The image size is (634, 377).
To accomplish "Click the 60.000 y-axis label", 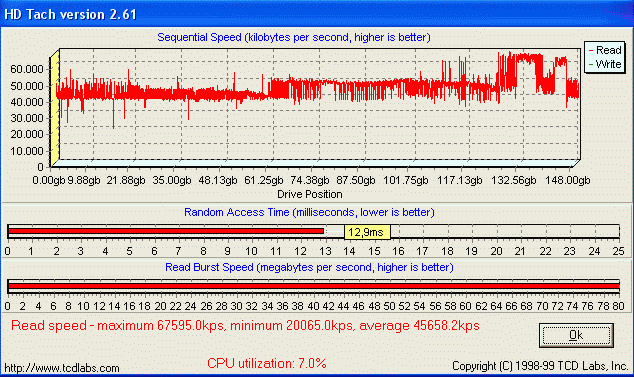I will point(27,69).
